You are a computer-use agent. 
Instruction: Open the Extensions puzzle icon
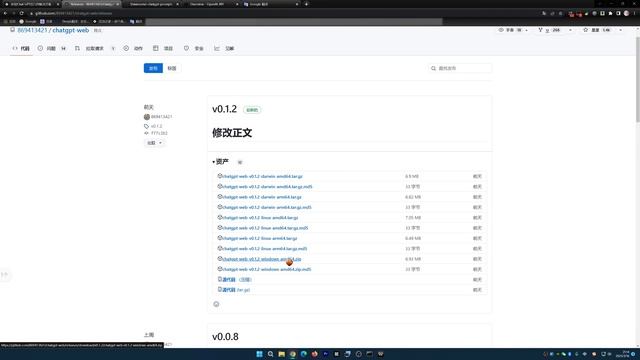click(610, 13)
